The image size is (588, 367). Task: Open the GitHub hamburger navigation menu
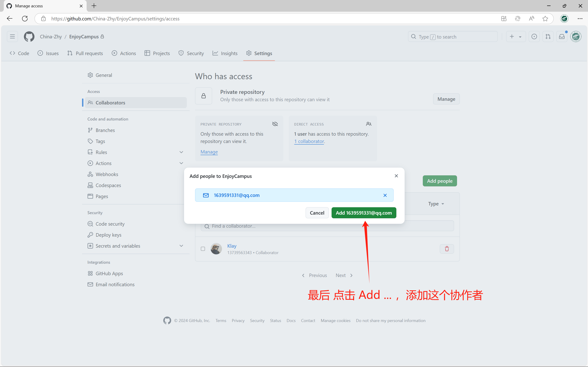(x=12, y=37)
